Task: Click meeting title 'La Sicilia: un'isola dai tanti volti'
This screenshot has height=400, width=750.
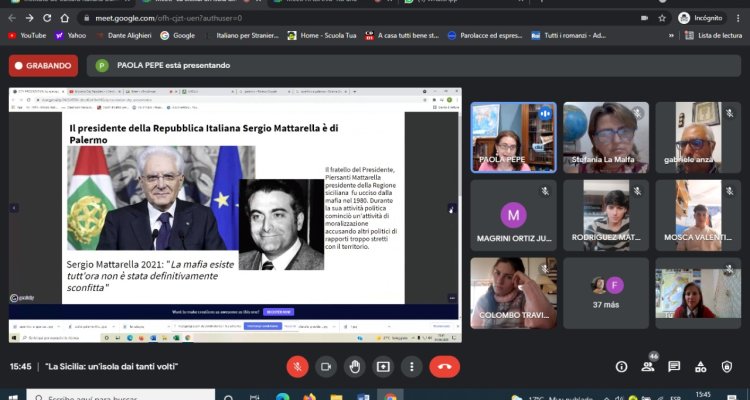Action: (x=111, y=367)
